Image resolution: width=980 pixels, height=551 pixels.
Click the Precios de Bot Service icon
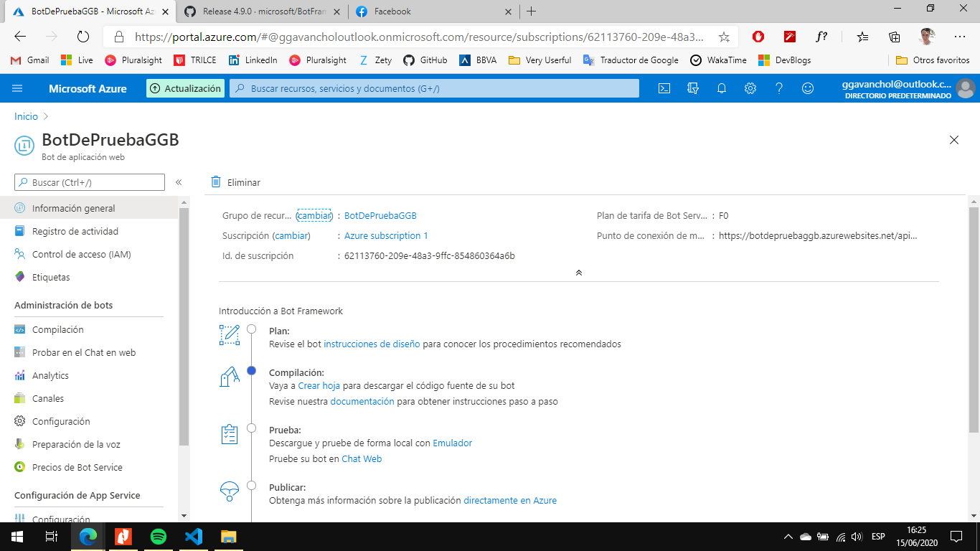[19, 467]
